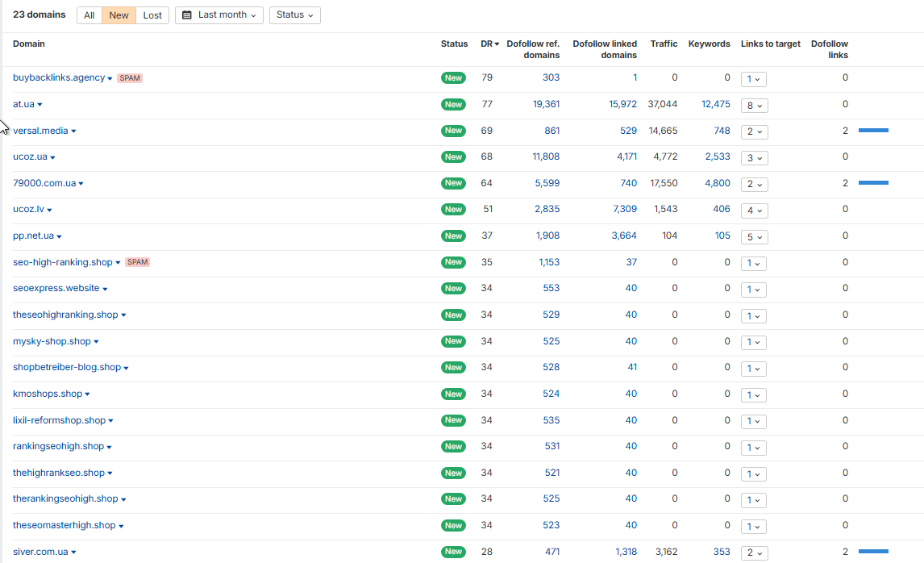The width and height of the screenshot is (924, 563).
Task: Expand caret next to shopbetreiber-blog.shop
Action: 126,368
